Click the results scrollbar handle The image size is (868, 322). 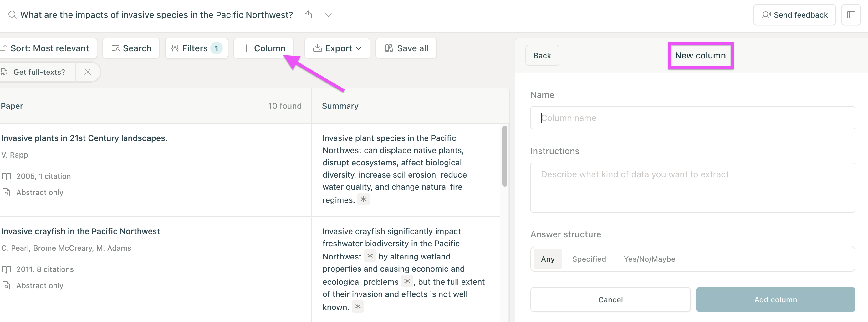(504, 156)
